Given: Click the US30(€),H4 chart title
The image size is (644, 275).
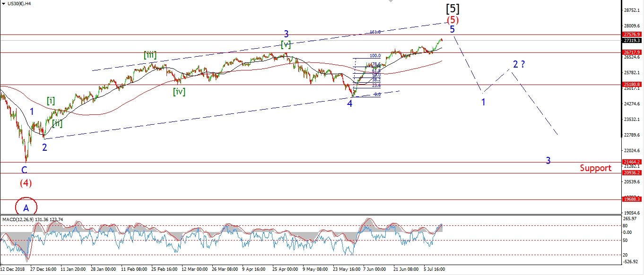Looking at the screenshot, I should [x=19, y=3].
